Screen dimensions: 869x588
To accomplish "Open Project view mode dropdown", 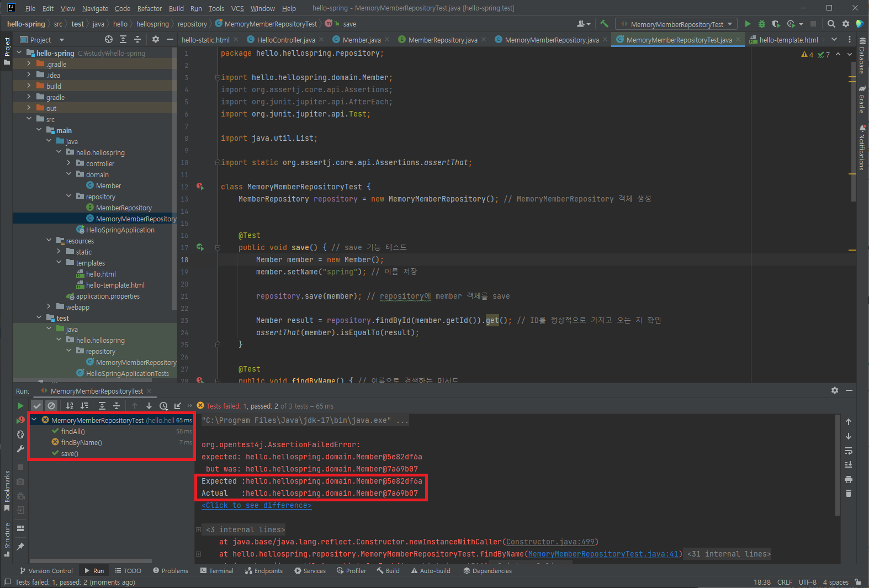I will [x=62, y=40].
